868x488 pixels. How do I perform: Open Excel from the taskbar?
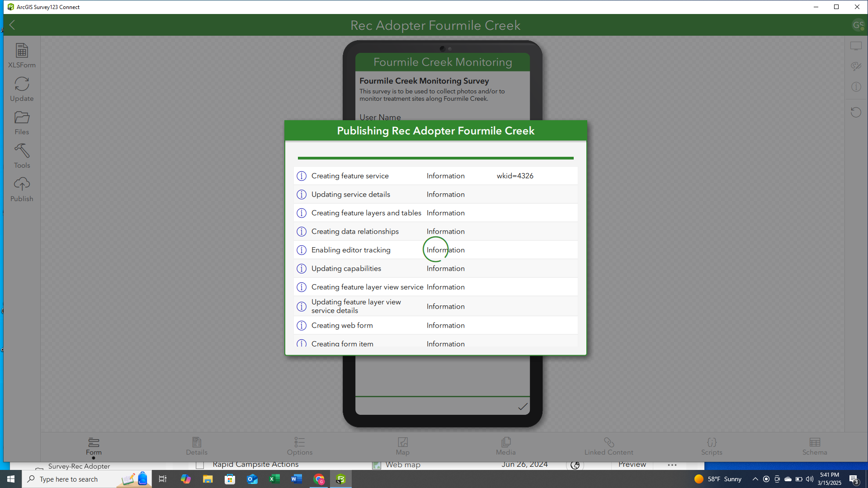click(274, 479)
